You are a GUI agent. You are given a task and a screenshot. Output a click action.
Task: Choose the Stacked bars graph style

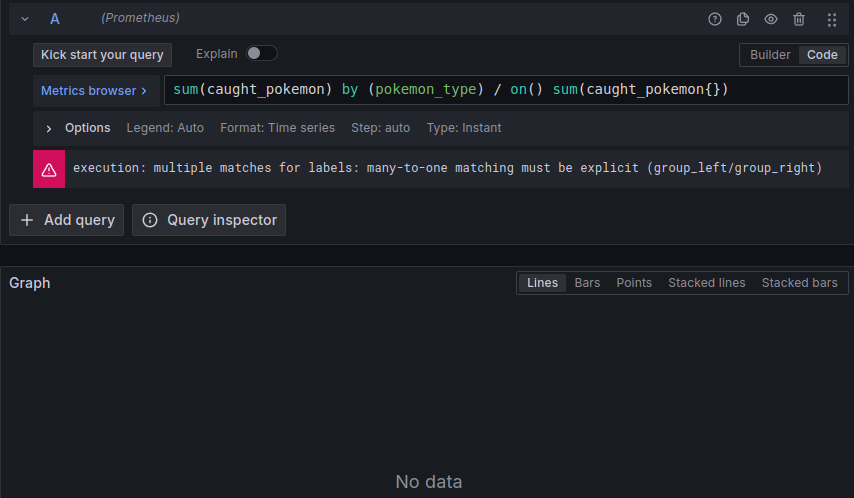799,283
